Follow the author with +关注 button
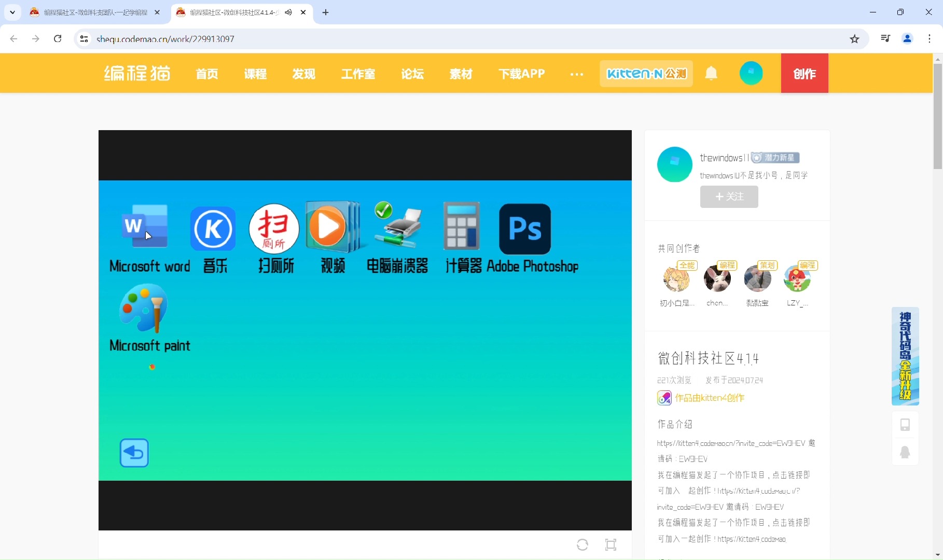 (729, 197)
